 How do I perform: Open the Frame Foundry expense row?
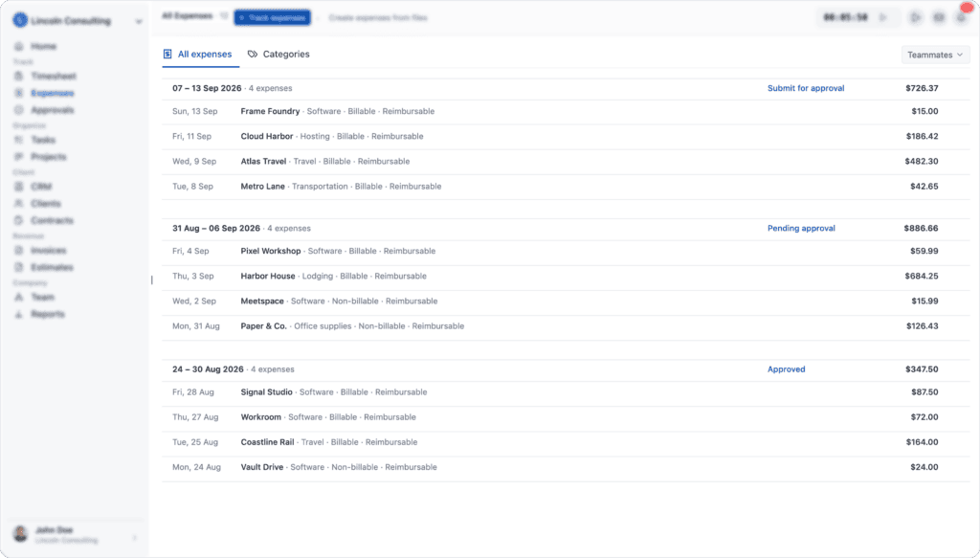(x=566, y=111)
